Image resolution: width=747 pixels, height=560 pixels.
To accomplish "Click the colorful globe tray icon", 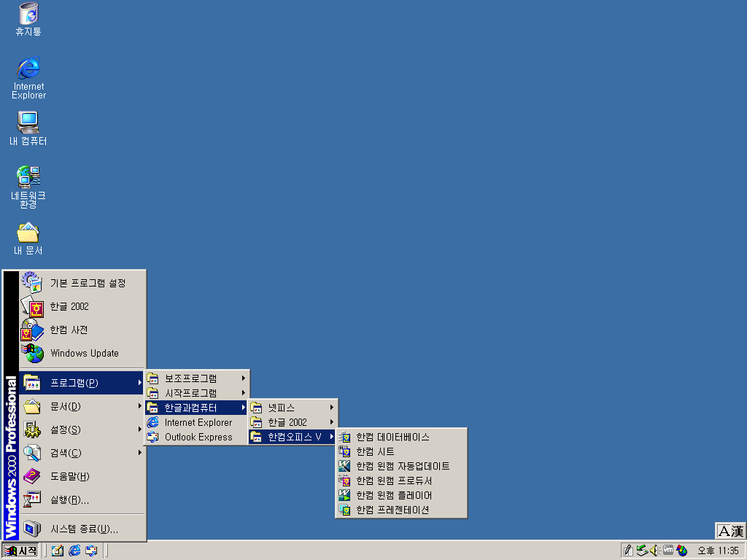I will click(x=682, y=551).
